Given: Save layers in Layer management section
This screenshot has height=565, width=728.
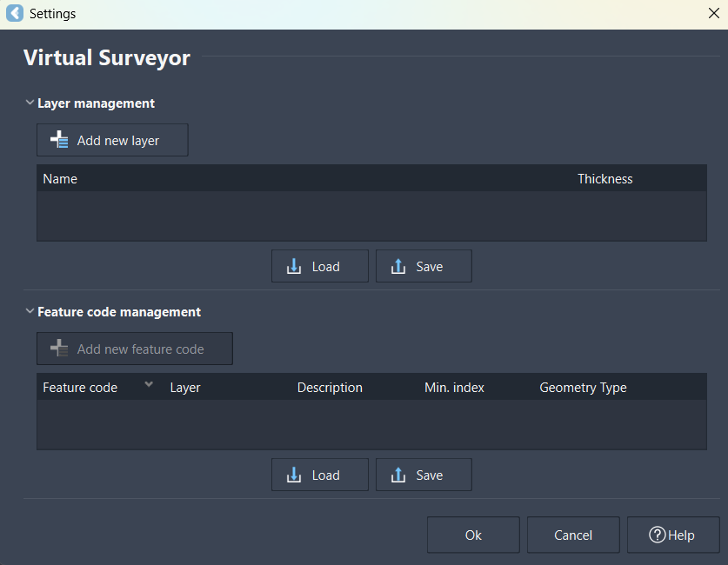Looking at the screenshot, I should [424, 266].
